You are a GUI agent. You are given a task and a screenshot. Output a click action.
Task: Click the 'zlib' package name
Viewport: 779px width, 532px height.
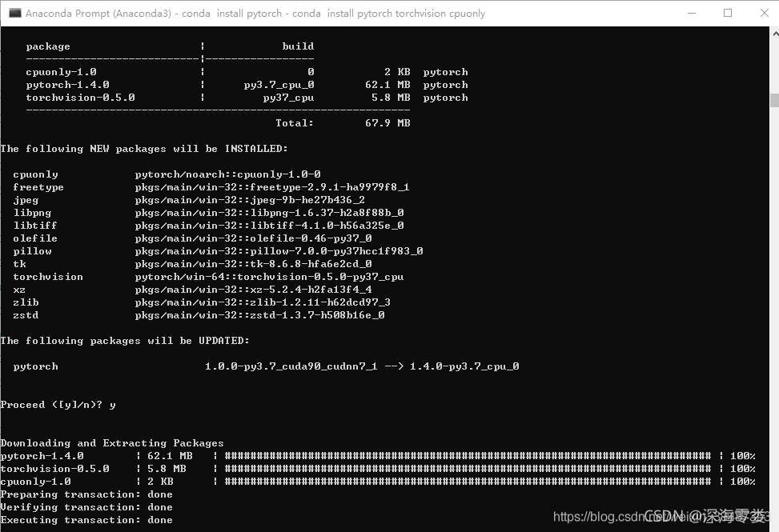[26, 302]
